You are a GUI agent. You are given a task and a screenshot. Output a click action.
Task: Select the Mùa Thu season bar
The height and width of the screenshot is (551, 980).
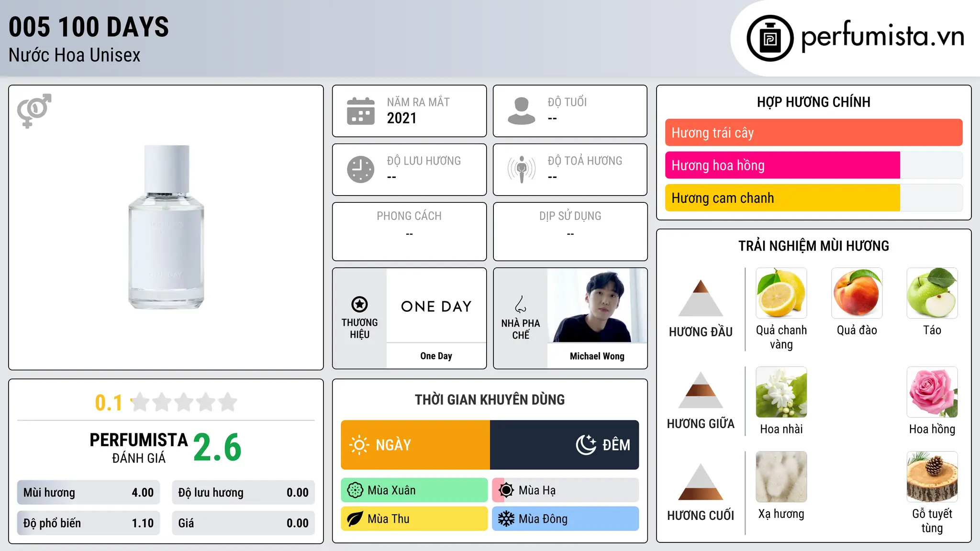point(414,519)
